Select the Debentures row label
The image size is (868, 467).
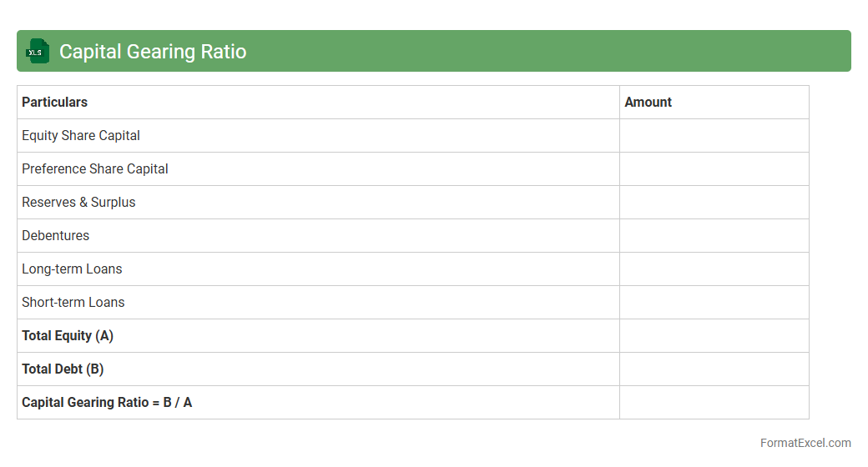click(x=56, y=236)
